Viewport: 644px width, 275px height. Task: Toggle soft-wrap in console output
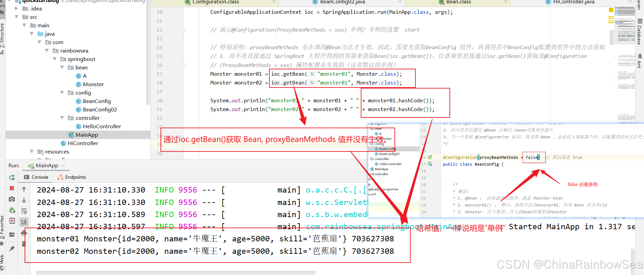(x=24, y=211)
